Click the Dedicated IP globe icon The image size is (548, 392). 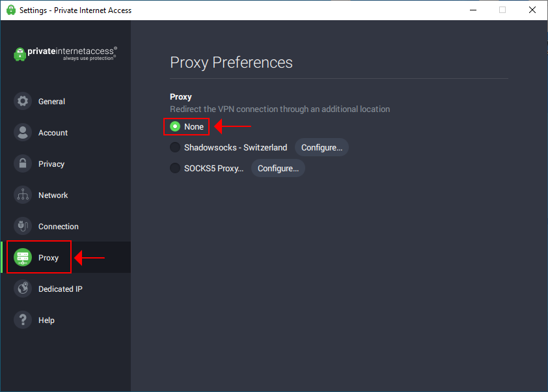pyautogui.click(x=23, y=289)
